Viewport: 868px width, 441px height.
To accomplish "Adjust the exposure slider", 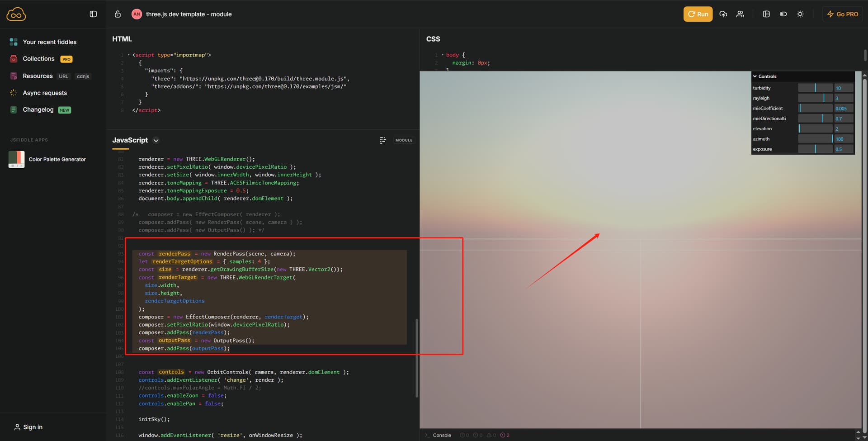I will click(x=815, y=149).
